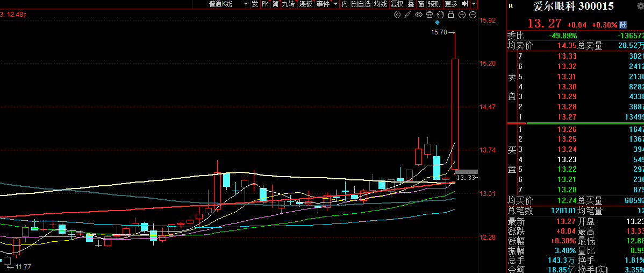Click buy level 4 price 13.23
Image resolution: width=644 pixels, height=273 pixels.
click(x=566, y=159)
